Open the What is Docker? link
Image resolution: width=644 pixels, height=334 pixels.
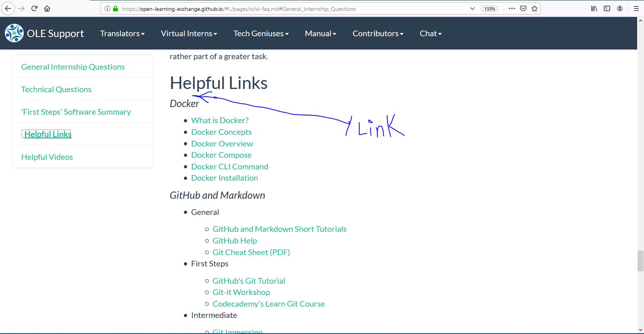pyautogui.click(x=220, y=120)
